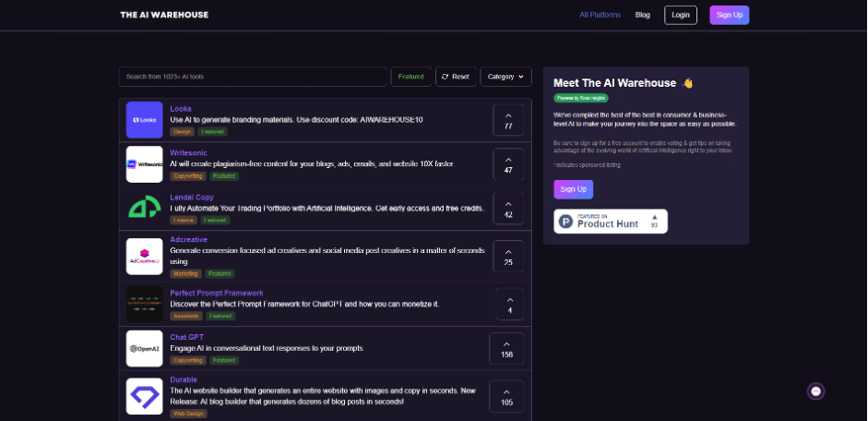868x421 pixels.
Task: Upvote the Looka listing
Action: 508,120
